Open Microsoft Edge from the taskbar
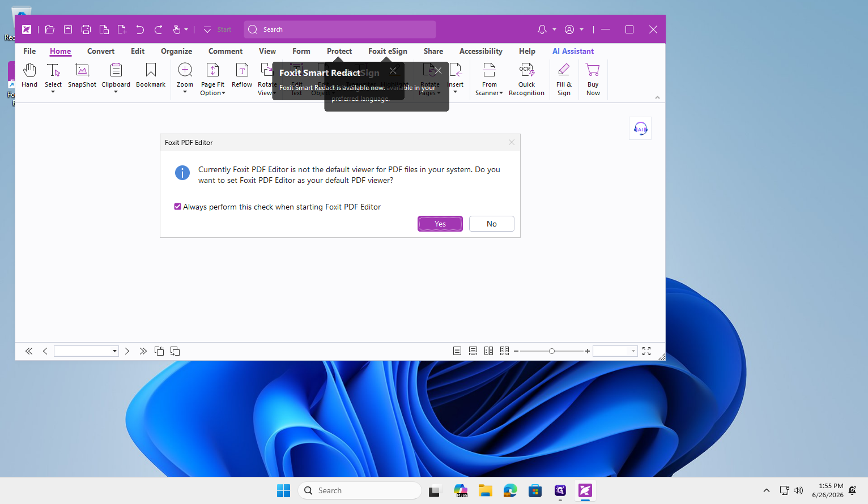Viewport: 868px width, 504px height. point(510,490)
